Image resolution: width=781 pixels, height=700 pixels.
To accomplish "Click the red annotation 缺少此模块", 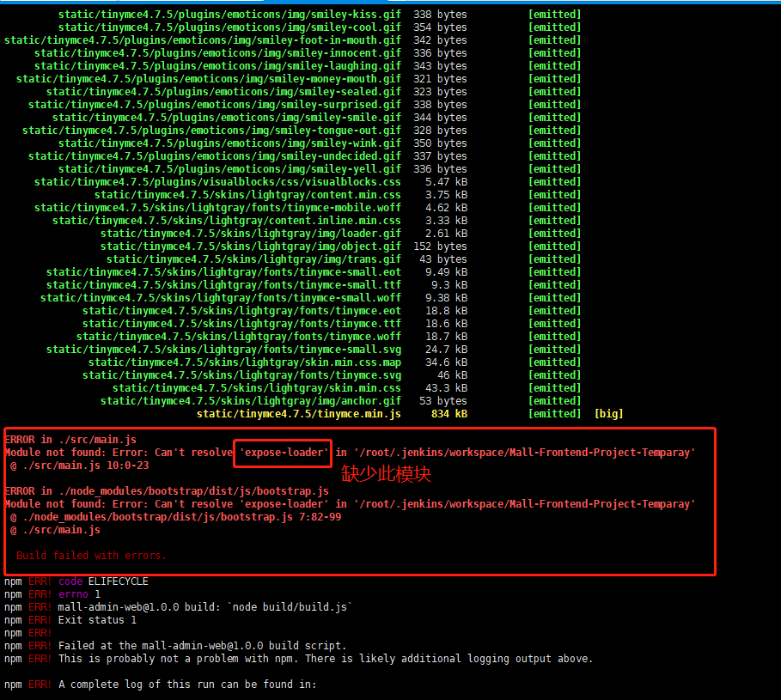I will (x=385, y=473).
